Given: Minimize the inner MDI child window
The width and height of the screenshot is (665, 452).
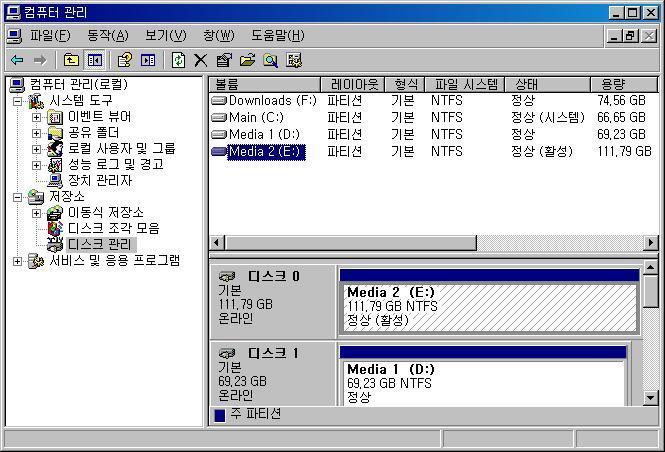Looking at the screenshot, I should point(614,36).
